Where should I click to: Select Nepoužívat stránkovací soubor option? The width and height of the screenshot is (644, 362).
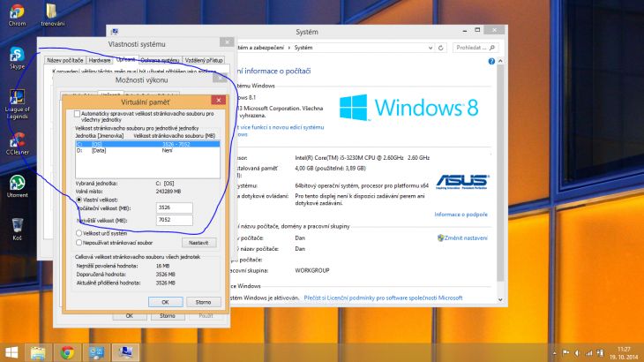[x=79, y=243]
